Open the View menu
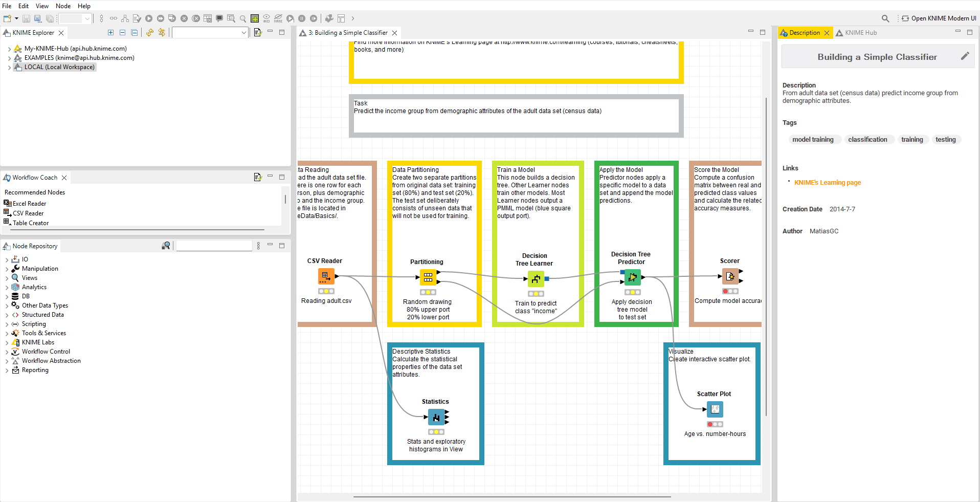This screenshot has width=980, height=502. point(42,6)
